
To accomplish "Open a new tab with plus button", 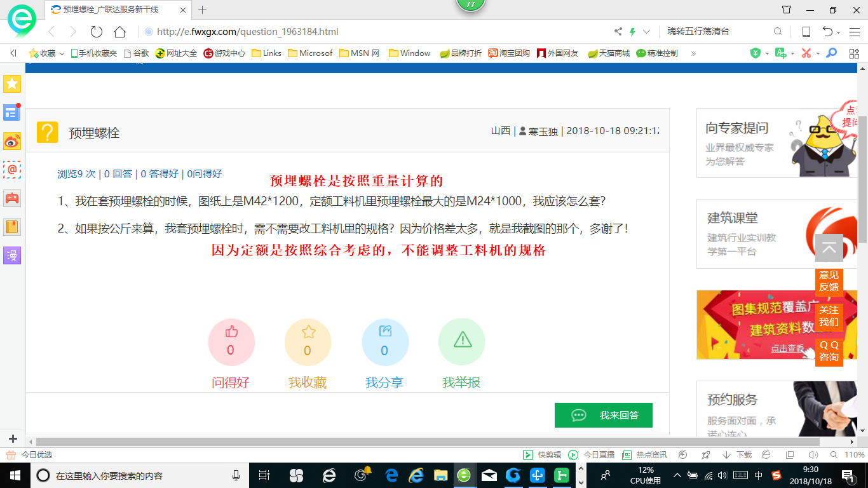I will (x=203, y=10).
